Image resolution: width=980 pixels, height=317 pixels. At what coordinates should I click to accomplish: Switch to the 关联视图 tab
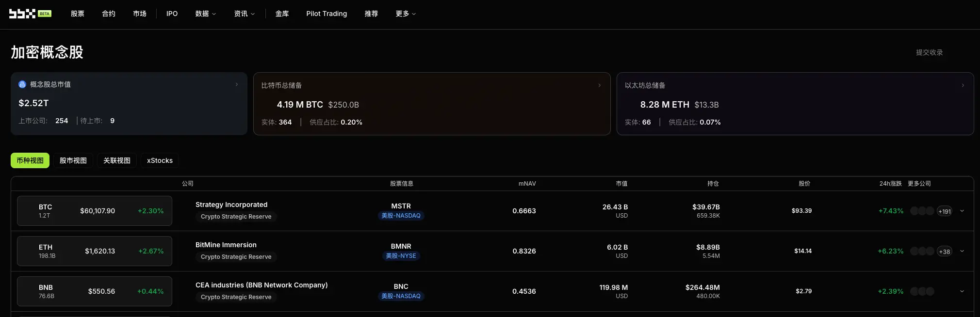point(117,160)
